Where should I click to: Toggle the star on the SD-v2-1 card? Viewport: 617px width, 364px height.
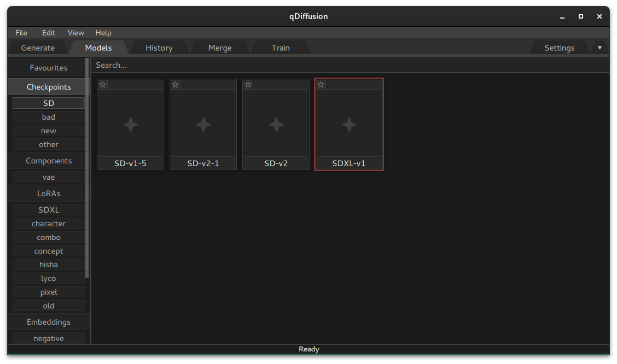tap(176, 85)
